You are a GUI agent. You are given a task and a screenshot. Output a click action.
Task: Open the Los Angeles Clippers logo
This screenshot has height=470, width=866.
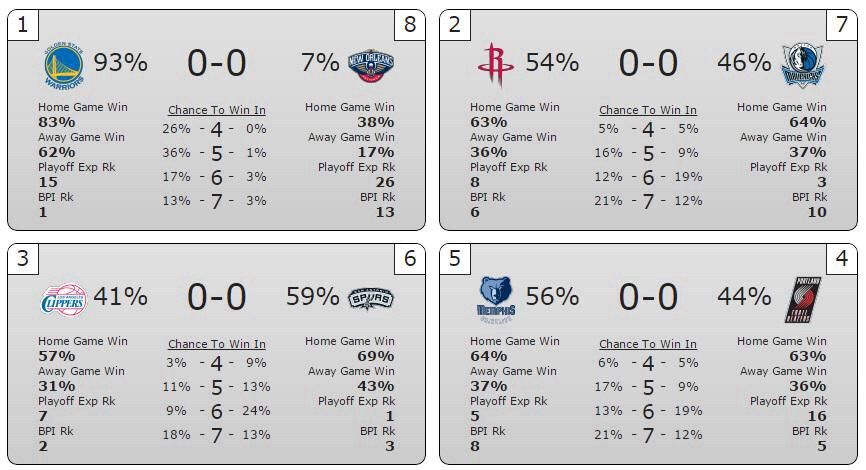[x=64, y=299]
